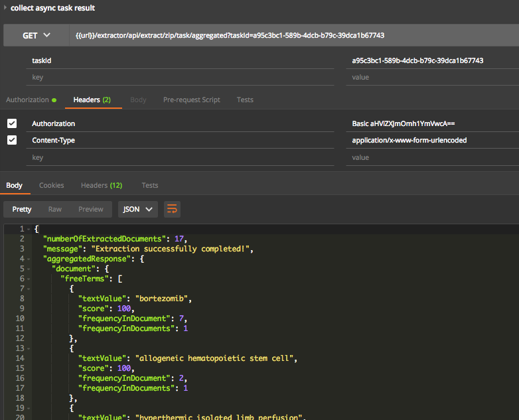Open the Pre-request Script tab

[x=191, y=100]
